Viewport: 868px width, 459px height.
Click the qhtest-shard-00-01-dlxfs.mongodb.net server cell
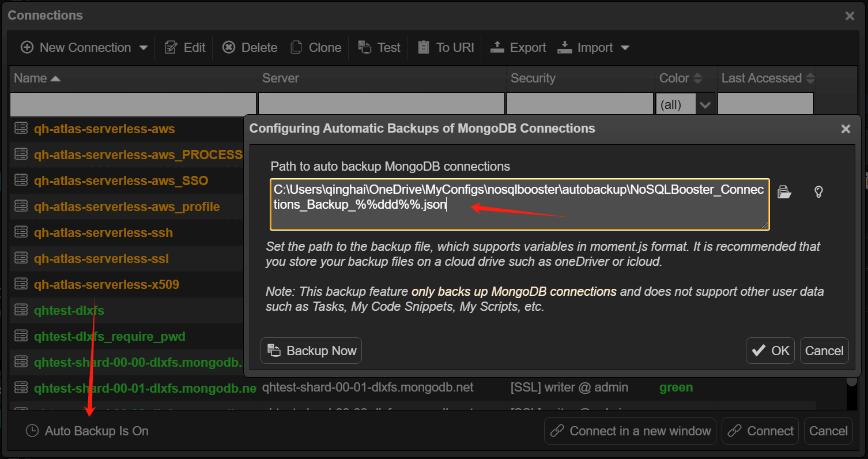click(368, 387)
